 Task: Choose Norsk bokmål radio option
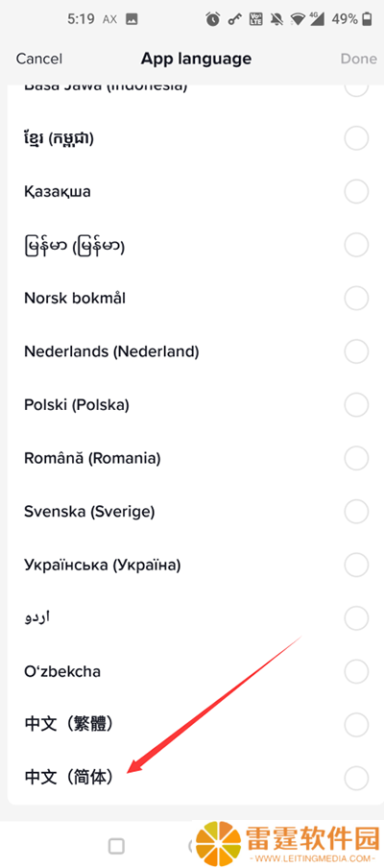(x=356, y=299)
